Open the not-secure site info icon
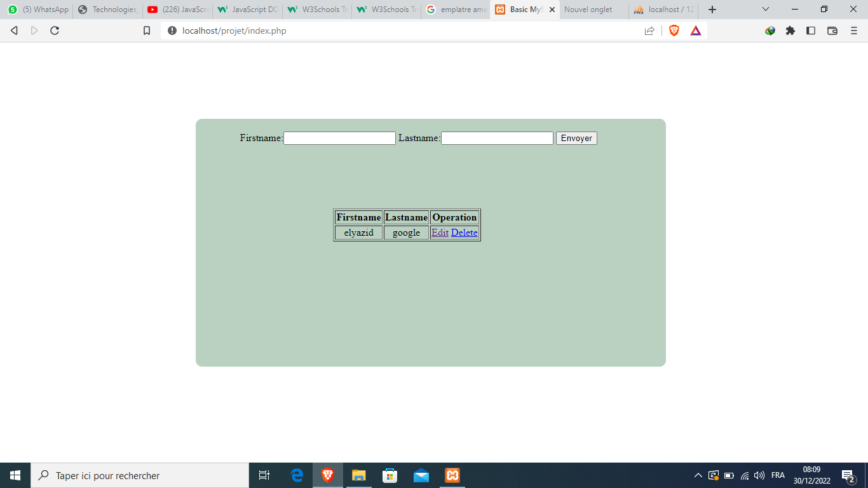Viewport: 868px width, 488px height. point(172,30)
